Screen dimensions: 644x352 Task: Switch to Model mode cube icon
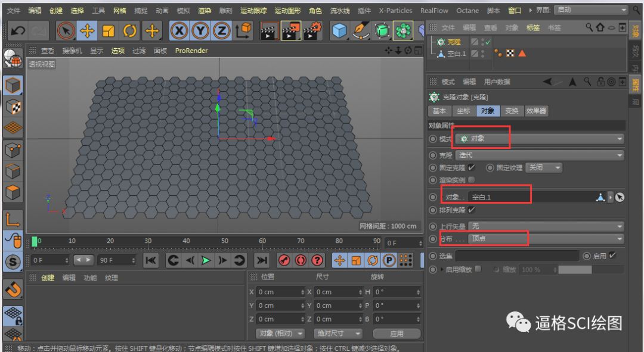[13, 85]
